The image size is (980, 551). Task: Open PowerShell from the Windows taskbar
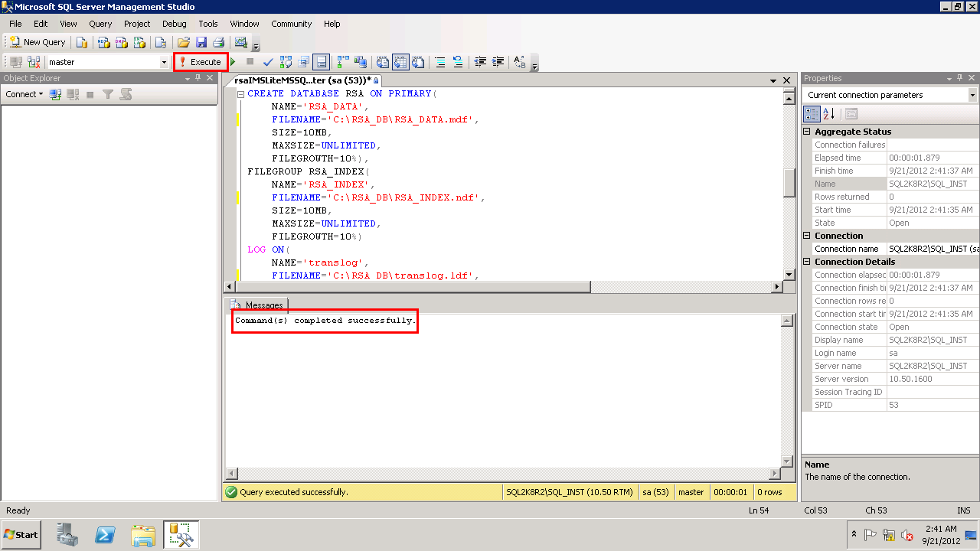106,535
